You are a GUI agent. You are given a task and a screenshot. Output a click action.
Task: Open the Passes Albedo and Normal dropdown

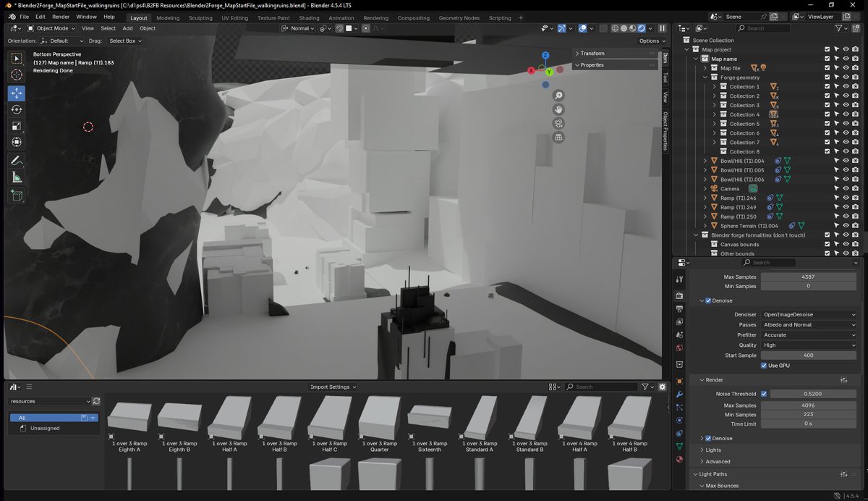pos(809,325)
